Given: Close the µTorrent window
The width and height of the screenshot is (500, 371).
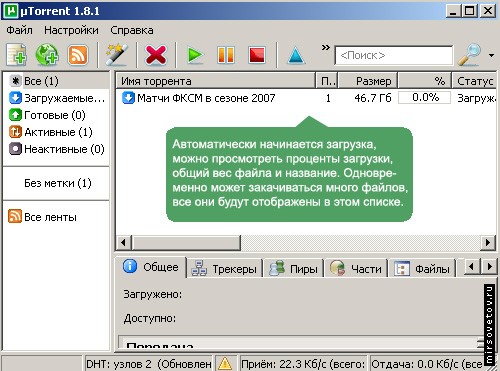Looking at the screenshot, I should click(488, 11).
